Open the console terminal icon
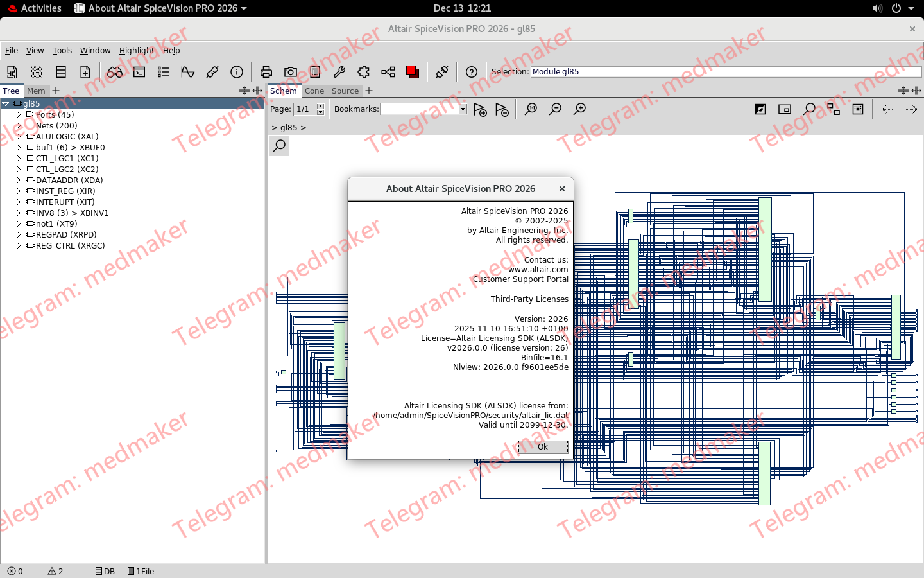Viewport: 924px width, 578px height. coord(140,72)
